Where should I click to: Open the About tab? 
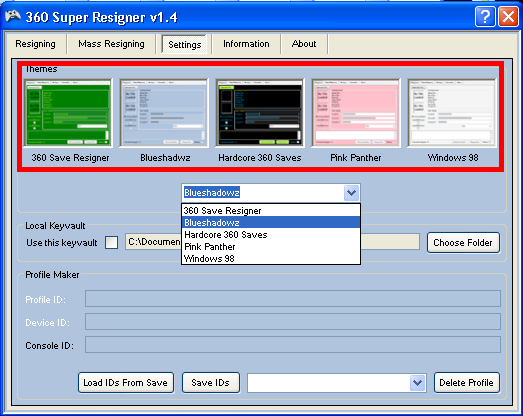pos(304,44)
